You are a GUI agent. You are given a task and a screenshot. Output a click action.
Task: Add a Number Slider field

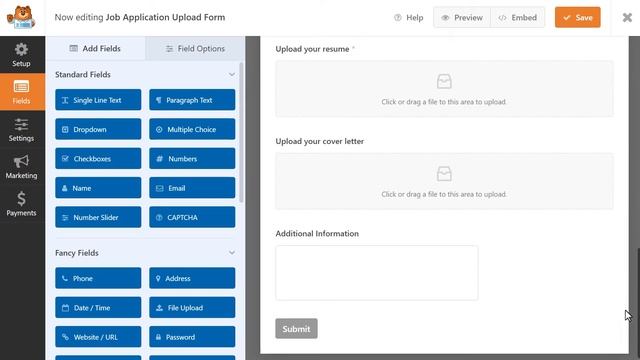(98, 218)
